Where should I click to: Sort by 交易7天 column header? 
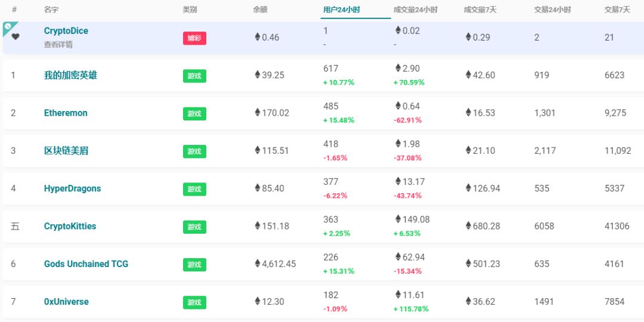[617, 10]
